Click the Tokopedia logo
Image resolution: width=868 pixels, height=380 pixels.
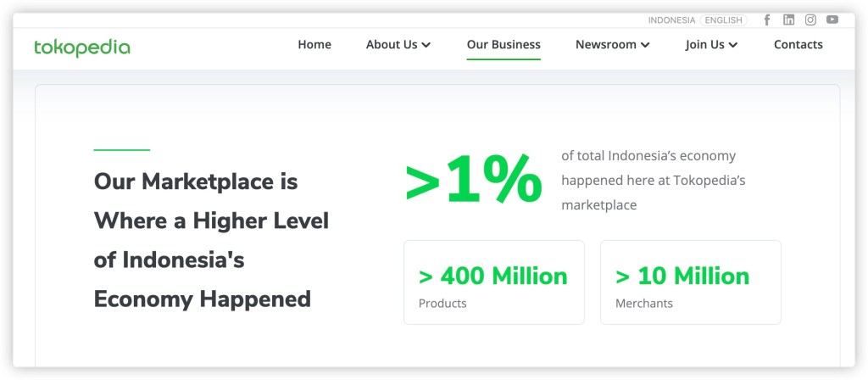82,47
